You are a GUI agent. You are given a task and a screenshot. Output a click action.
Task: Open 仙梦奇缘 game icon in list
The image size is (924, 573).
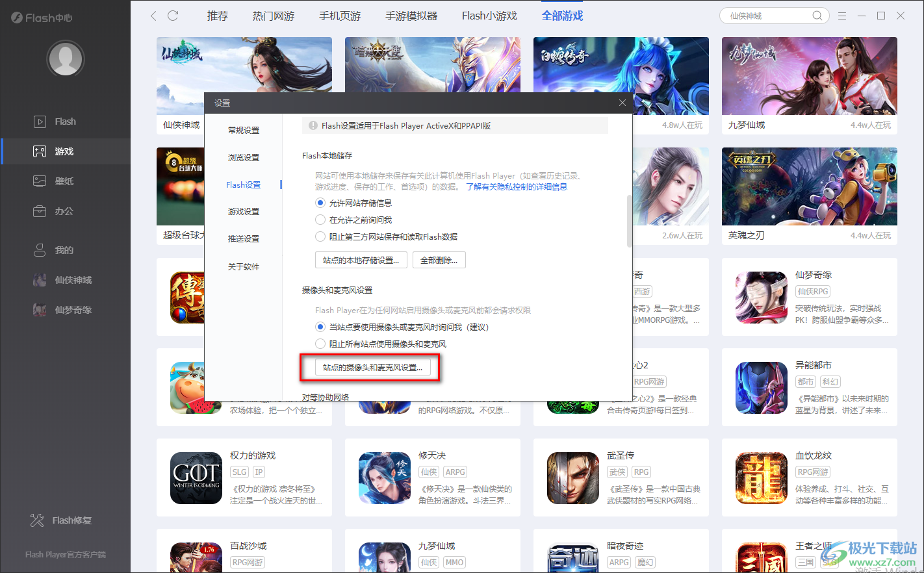pyautogui.click(x=762, y=298)
